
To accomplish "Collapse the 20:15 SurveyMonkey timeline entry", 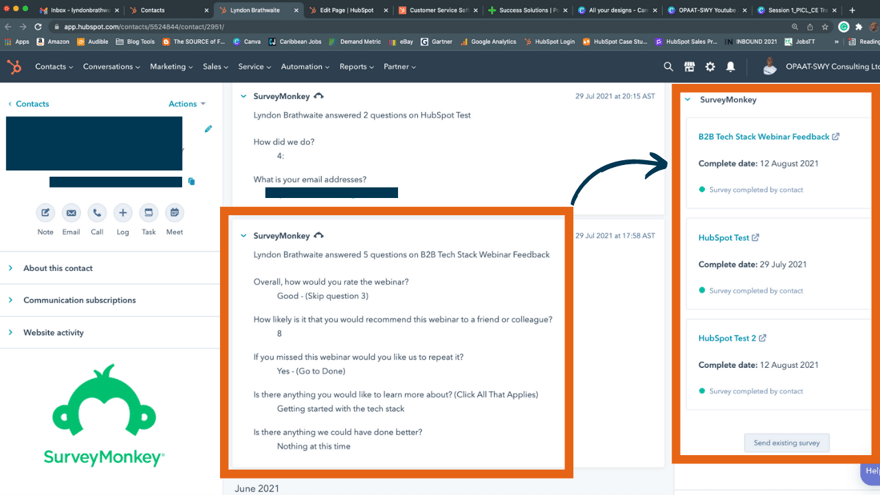I will pyautogui.click(x=244, y=97).
